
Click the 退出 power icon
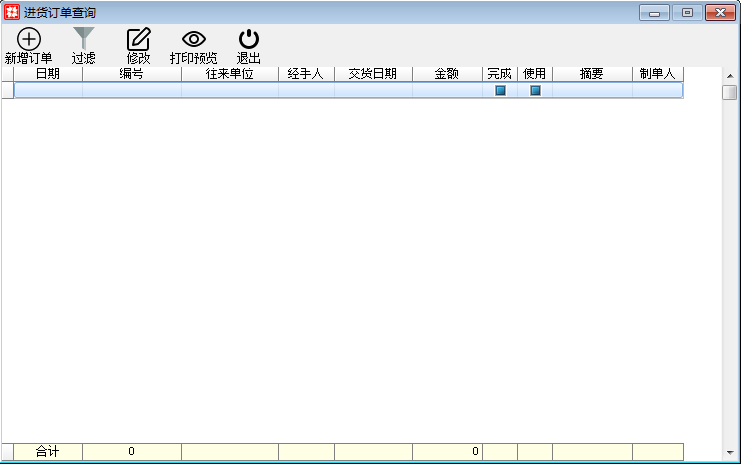(x=248, y=40)
